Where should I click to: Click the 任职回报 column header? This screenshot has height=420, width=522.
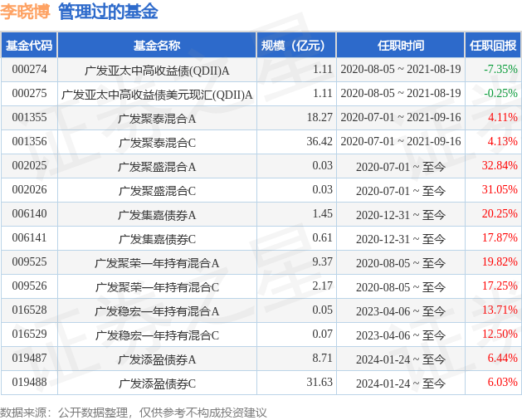pos(493,46)
